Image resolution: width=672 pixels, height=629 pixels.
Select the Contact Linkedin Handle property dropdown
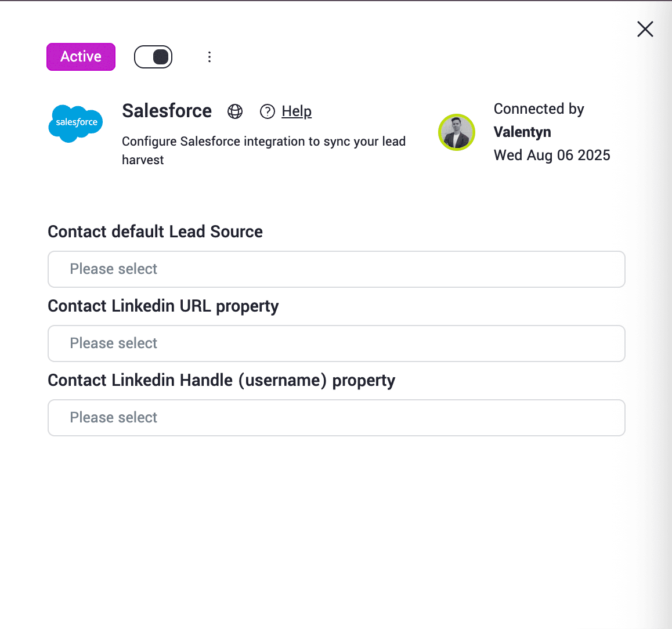point(336,418)
